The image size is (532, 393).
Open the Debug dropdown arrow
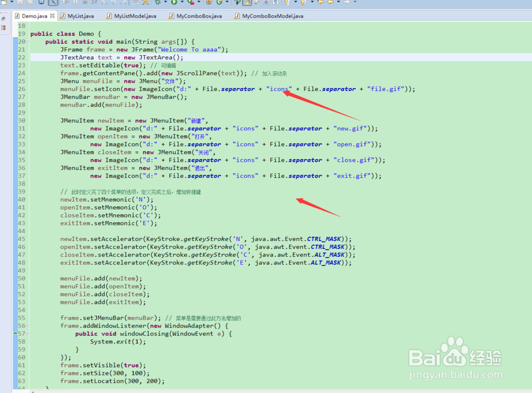tap(165, 2)
